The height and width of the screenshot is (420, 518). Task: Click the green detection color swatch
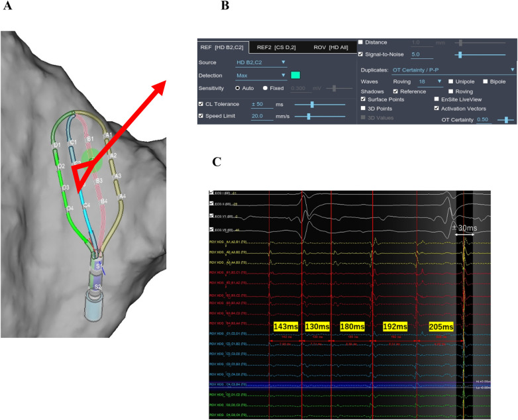(x=295, y=76)
